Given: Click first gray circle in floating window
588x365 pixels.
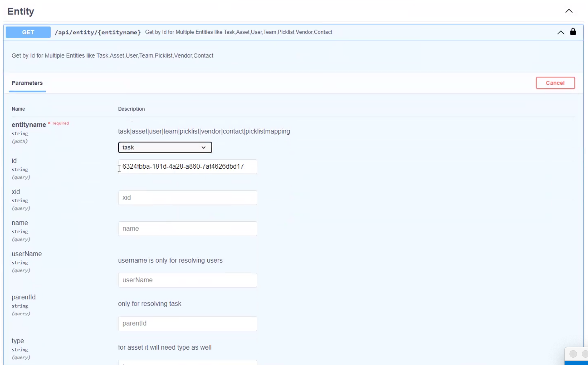Looking at the screenshot, I should (x=573, y=354).
